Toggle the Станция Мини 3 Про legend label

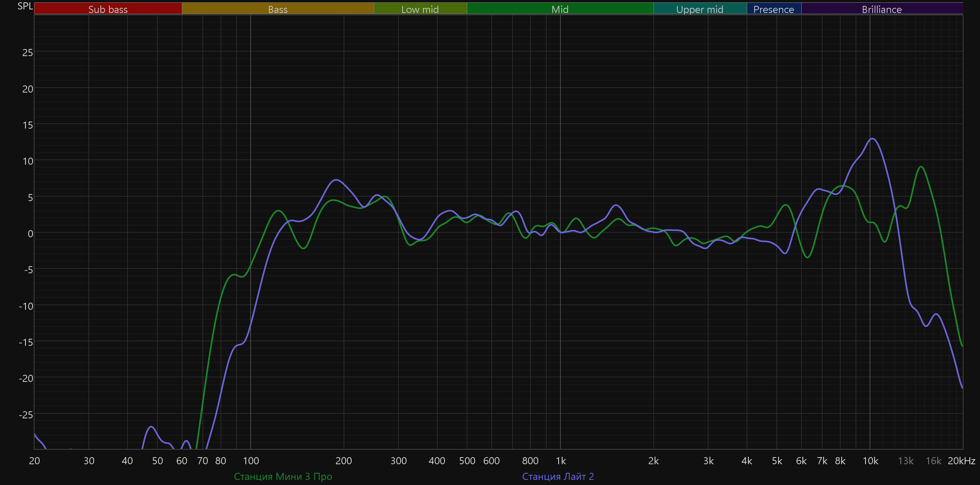283,476
